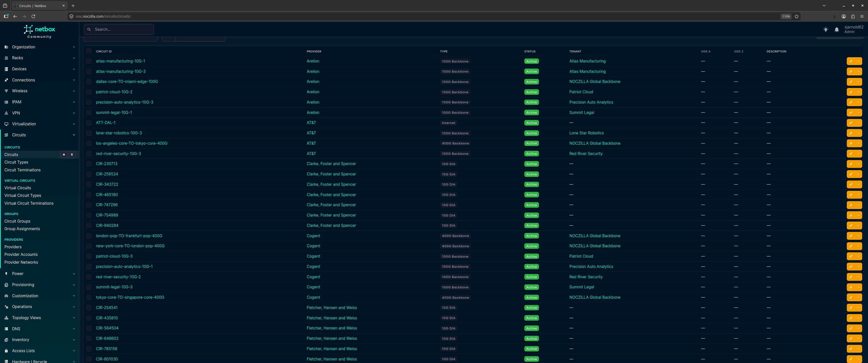
Task: Expand the Access Lists section chevron
Action: (74, 351)
